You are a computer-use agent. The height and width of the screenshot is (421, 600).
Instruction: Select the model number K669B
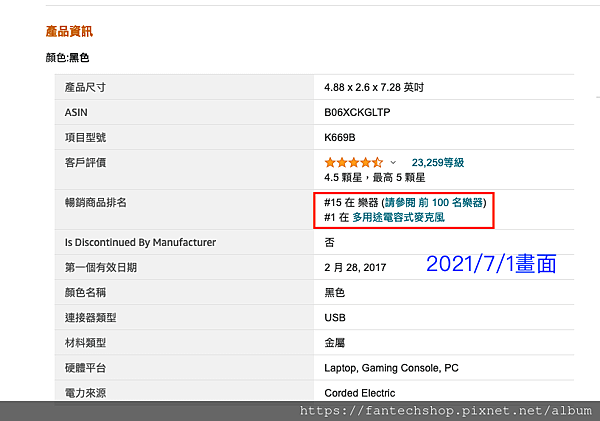pyautogui.click(x=339, y=137)
